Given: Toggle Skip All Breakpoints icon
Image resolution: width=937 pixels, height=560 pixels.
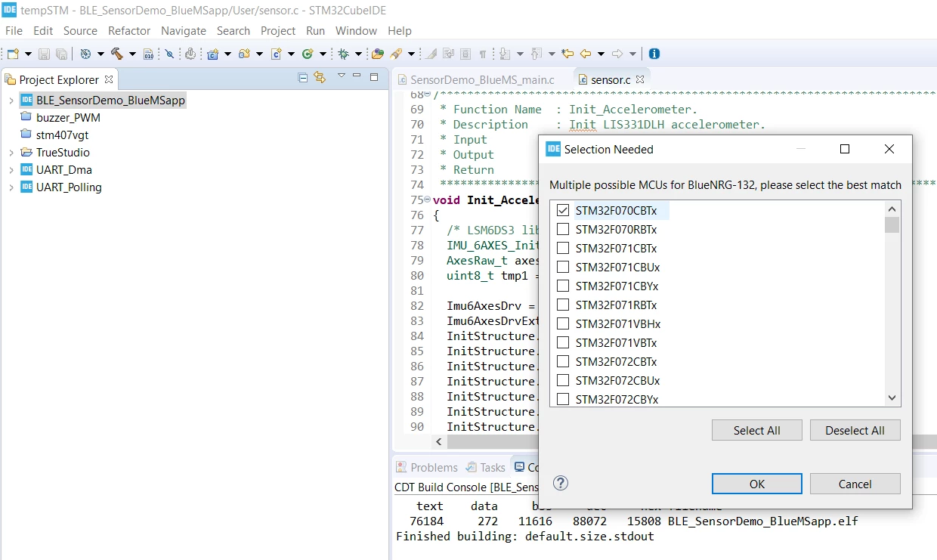Looking at the screenshot, I should [170, 54].
